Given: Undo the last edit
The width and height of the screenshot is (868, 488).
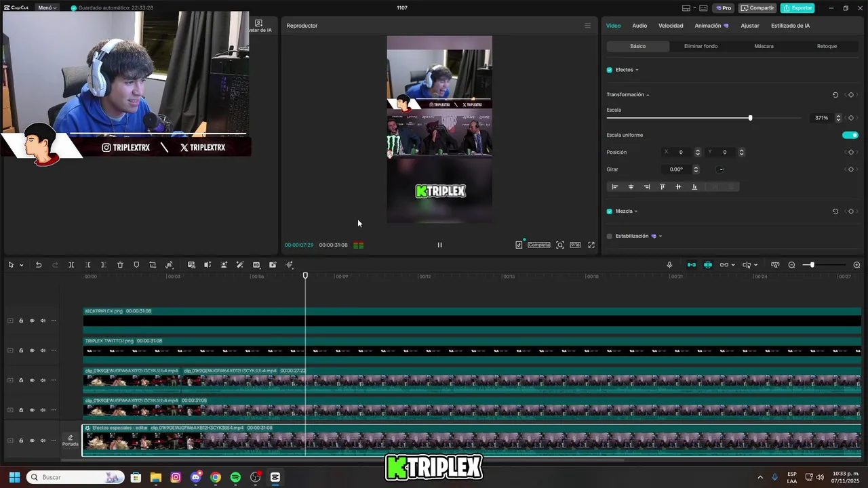Looking at the screenshot, I should (39, 265).
